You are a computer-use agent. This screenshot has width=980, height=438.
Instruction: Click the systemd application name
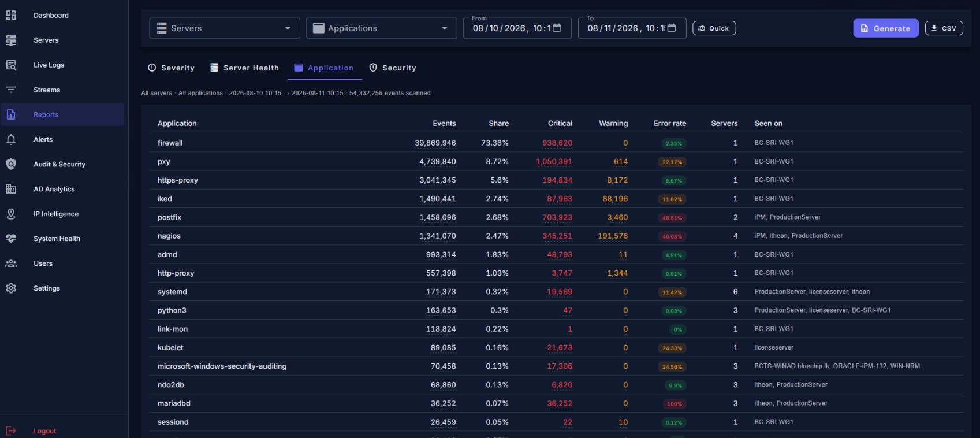point(172,292)
